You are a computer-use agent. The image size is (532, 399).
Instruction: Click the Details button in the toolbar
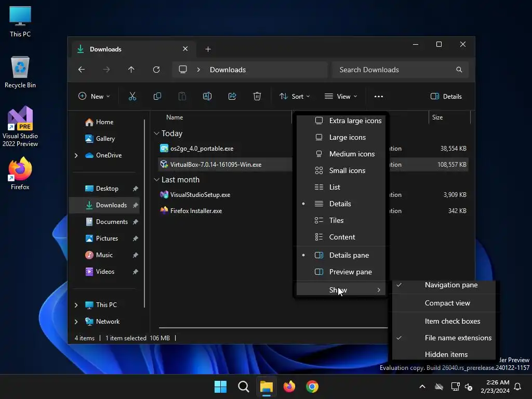[x=446, y=96]
